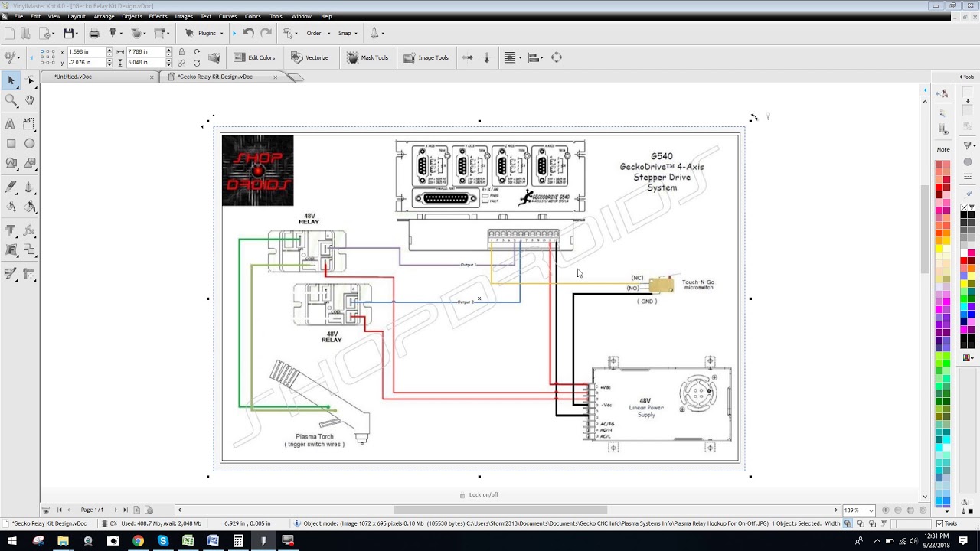Open Excel from the Windows taskbar

188,541
